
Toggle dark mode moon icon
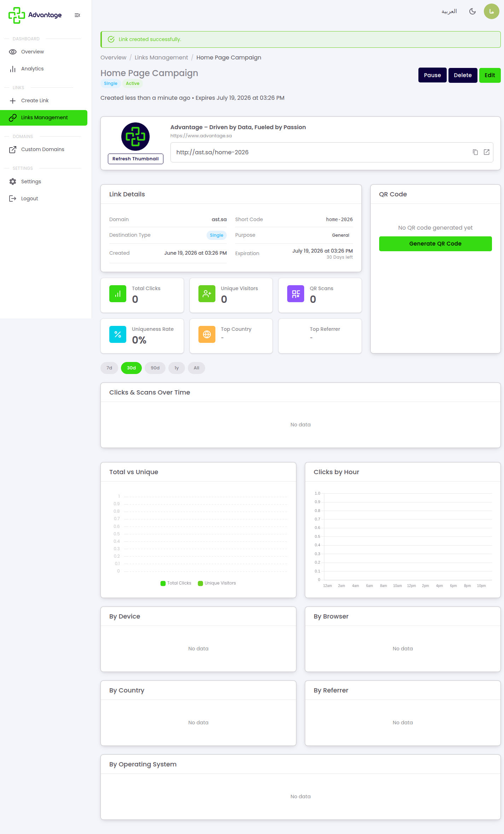tap(473, 11)
